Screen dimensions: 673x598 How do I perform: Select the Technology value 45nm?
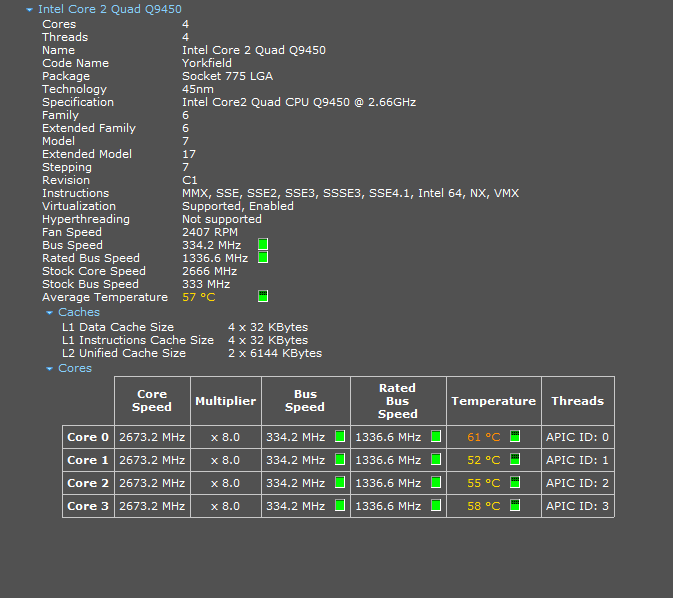[198, 89]
